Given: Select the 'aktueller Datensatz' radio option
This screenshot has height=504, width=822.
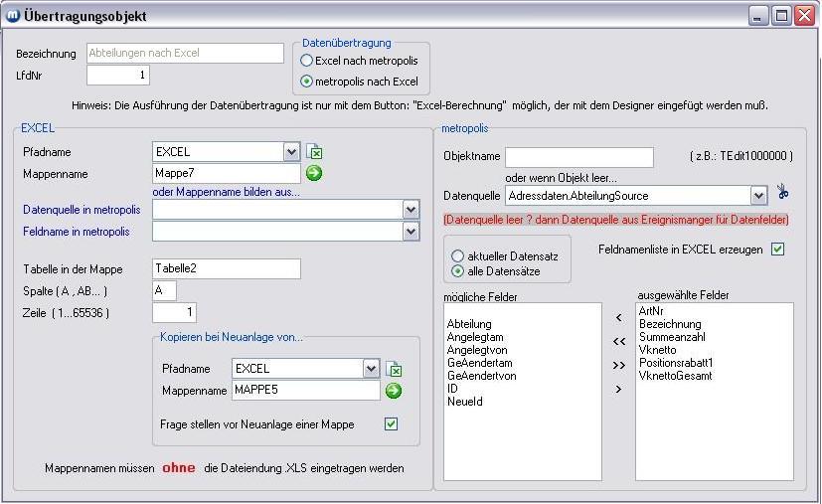Looking at the screenshot, I should [458, 255].
